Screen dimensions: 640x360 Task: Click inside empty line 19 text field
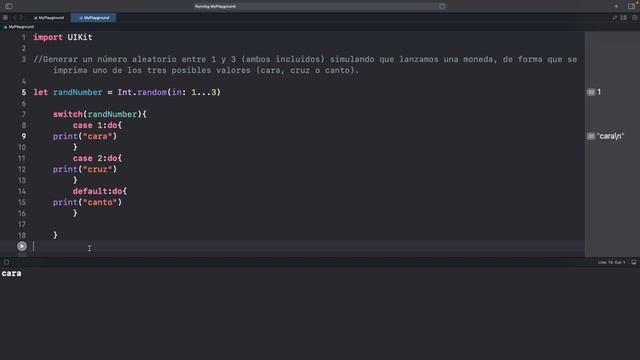308,247
